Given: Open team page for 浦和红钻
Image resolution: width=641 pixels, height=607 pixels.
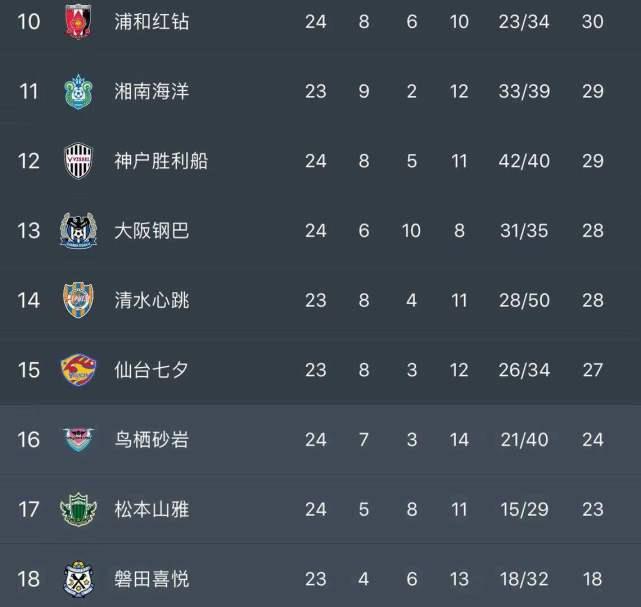Looking at the screenshot, I should (x=152, y=22).
